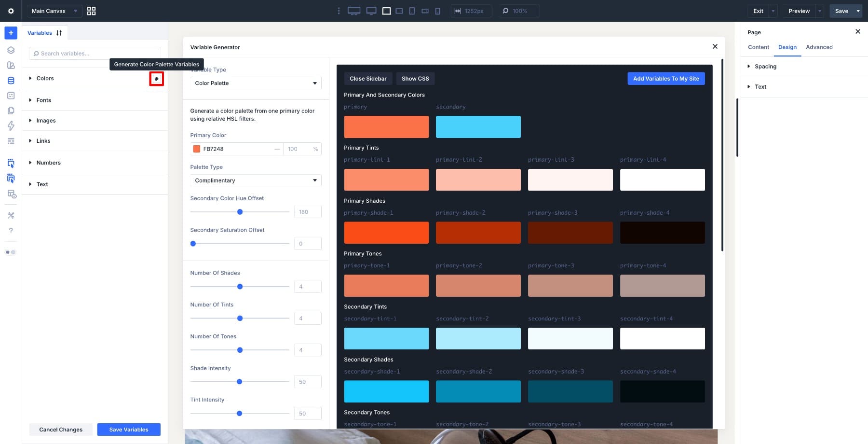Image resolution: width=868 pixels, height=444 pixels.
Task: Open the Variable Type Color Palette dropdown
Action: [256, 83]
